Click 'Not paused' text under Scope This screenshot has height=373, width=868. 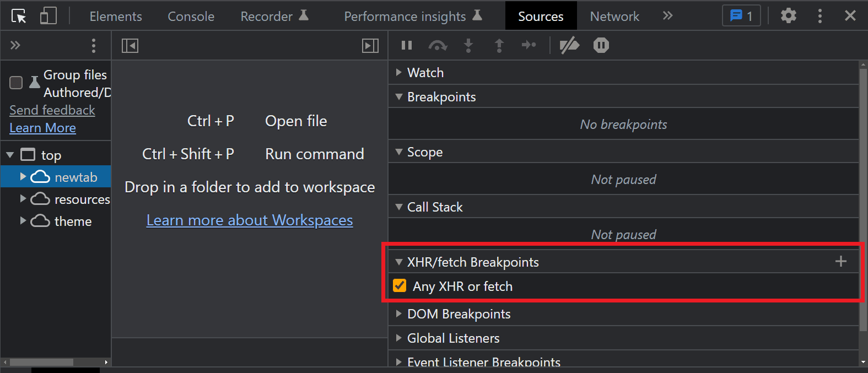point(623,180)
